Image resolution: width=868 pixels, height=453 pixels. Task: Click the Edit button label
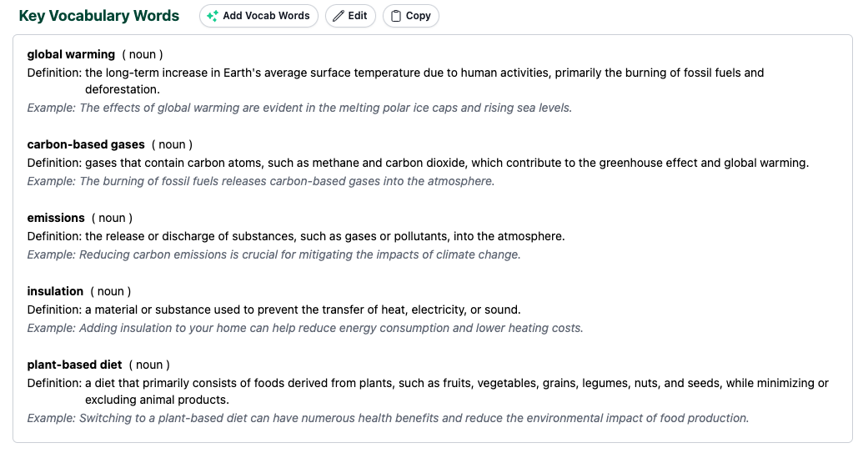[x=357, y=16]
